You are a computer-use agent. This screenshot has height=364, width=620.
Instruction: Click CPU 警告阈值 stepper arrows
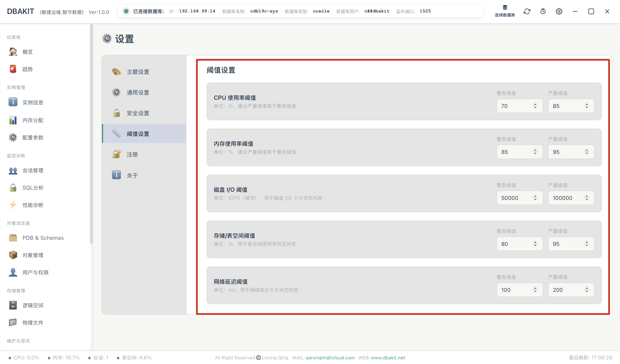[535, 106]
